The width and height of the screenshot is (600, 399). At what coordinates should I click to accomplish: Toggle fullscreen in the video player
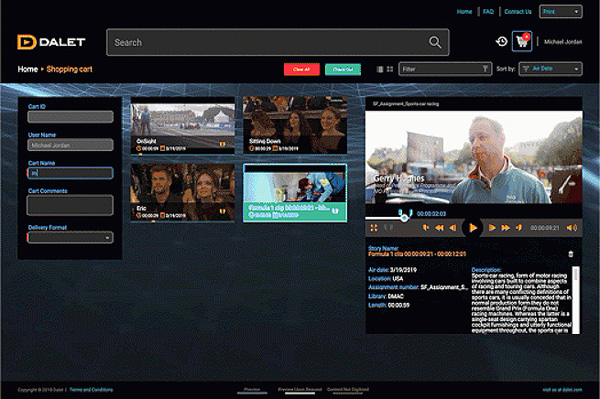(374, 228)
